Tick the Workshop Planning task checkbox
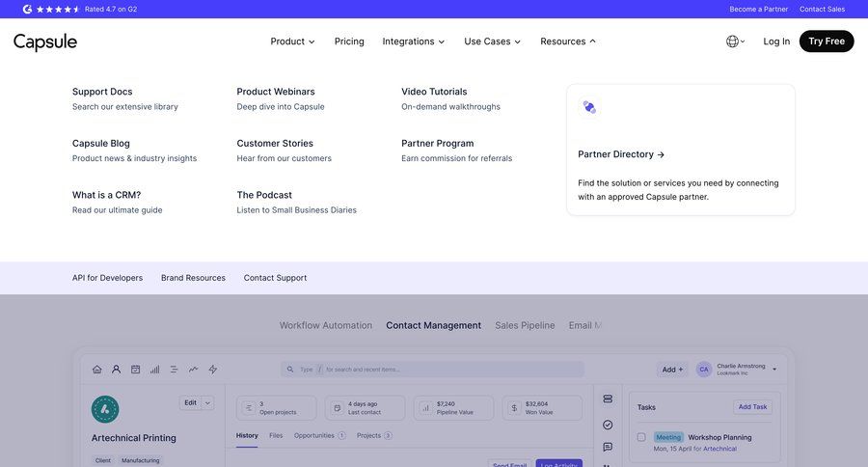Screen dimensions: 868x467 tap(641, 437)
